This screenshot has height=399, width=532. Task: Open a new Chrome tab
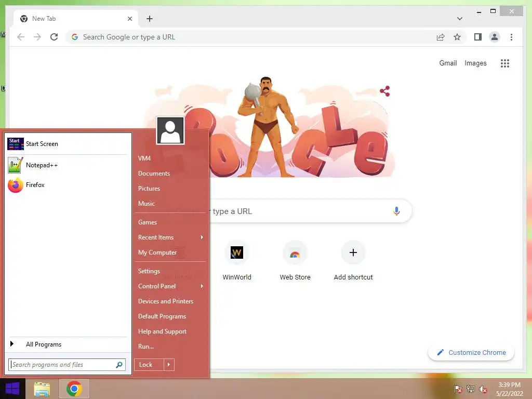pos(150,19)
